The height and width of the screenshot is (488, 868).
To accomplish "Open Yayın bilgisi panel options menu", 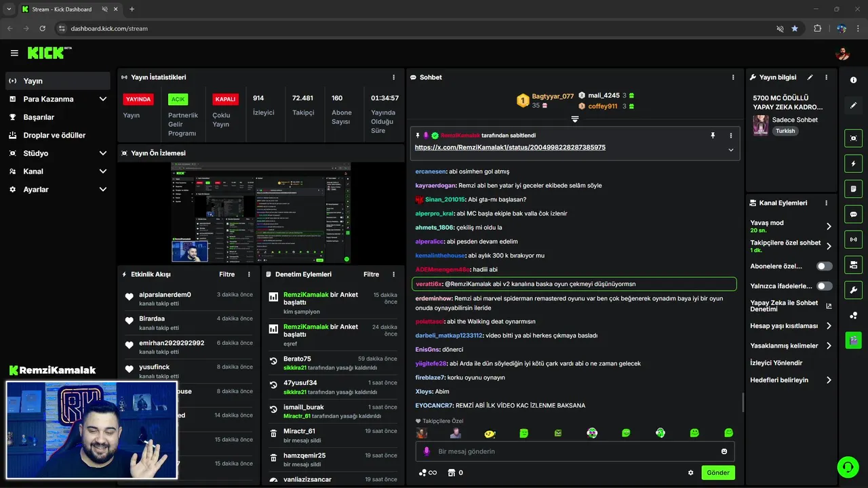I will pyautogui.click(x=826, y=77).
